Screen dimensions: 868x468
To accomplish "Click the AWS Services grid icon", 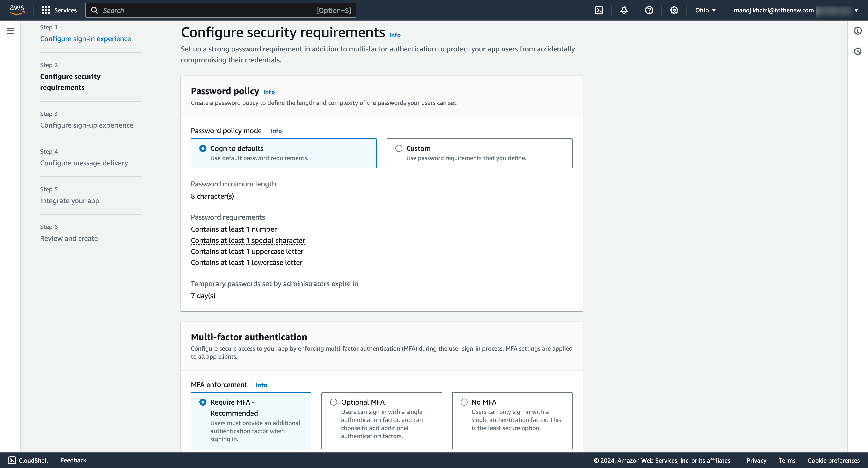I will click(46, 10).
